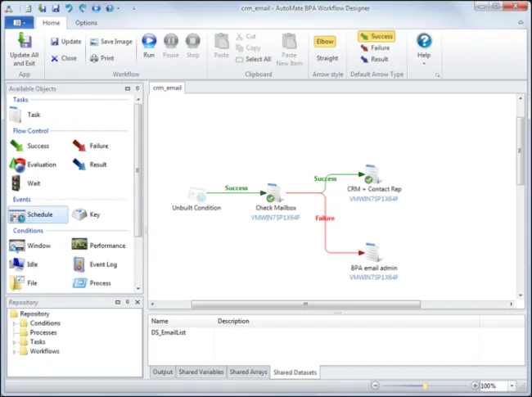This screenshot has height=397, width=532.
Task: Click the Update All and Exit button
Action: (x=24, y=50)
